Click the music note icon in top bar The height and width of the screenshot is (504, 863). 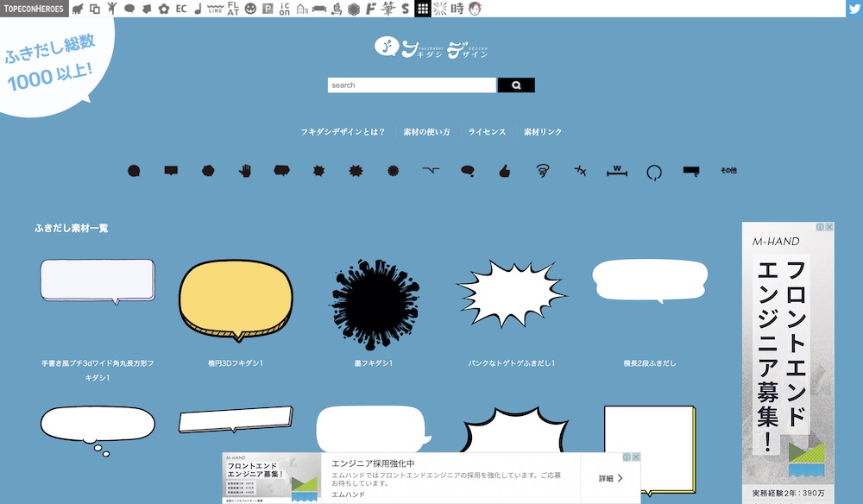tap(198, 9)
